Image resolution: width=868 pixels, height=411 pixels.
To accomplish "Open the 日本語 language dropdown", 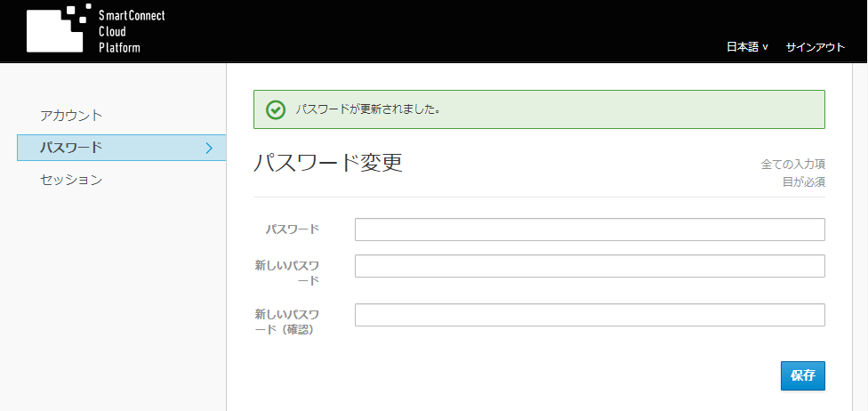I will 747,47.
